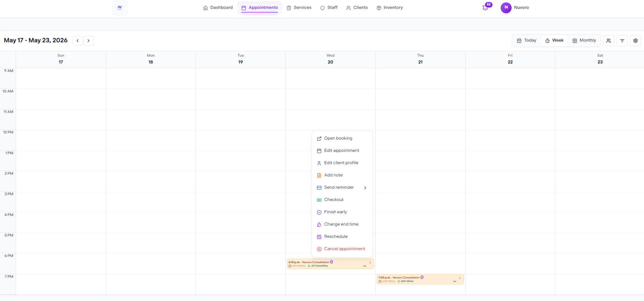Choose Edit appointment from context menu
Viewport: 644px width, 301px height.
(x=342, y=150)
